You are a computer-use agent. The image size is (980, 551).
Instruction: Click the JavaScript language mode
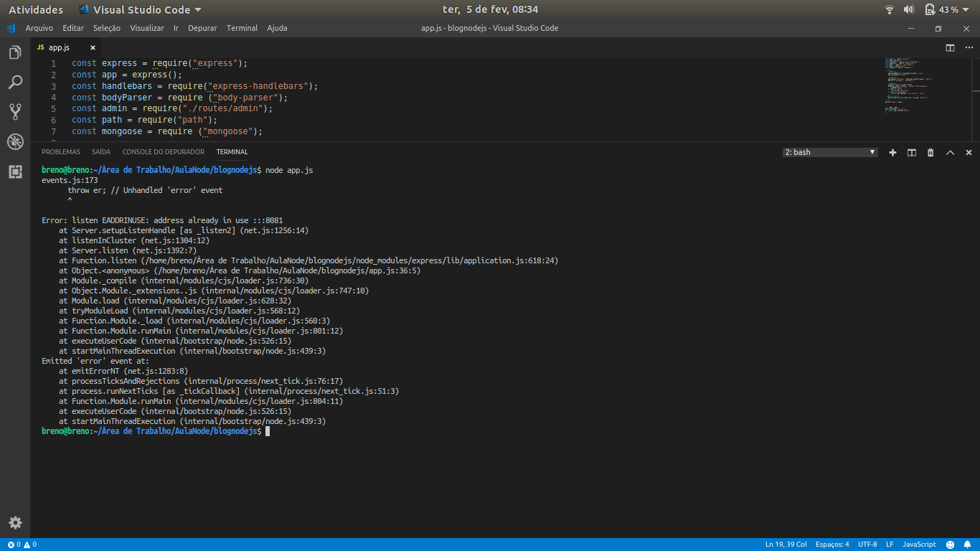919,545
